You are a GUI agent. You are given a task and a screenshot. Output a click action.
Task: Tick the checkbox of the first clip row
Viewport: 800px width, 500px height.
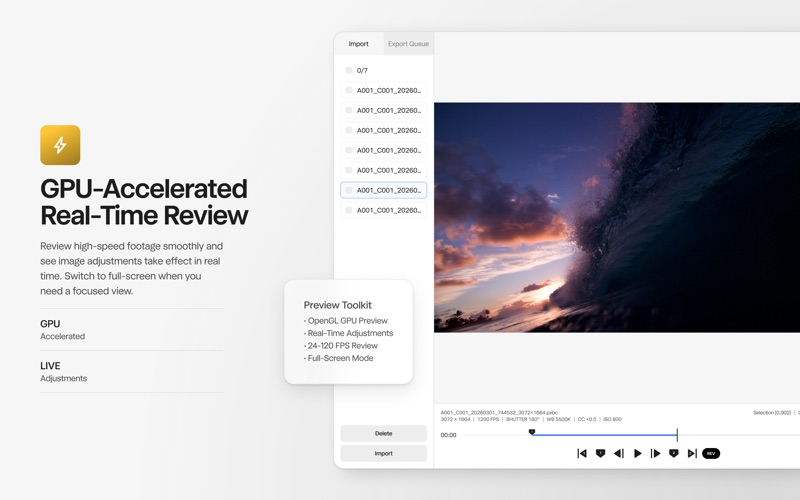(348, 90)
